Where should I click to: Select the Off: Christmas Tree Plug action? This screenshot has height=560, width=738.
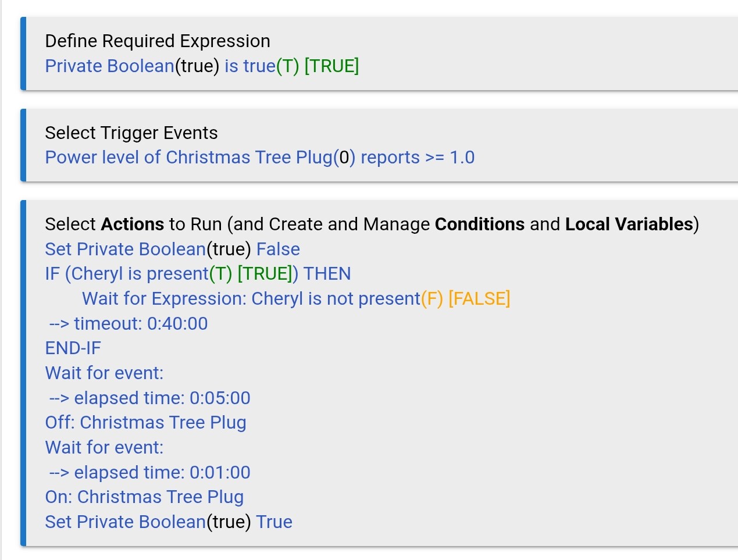pos(145,423)
